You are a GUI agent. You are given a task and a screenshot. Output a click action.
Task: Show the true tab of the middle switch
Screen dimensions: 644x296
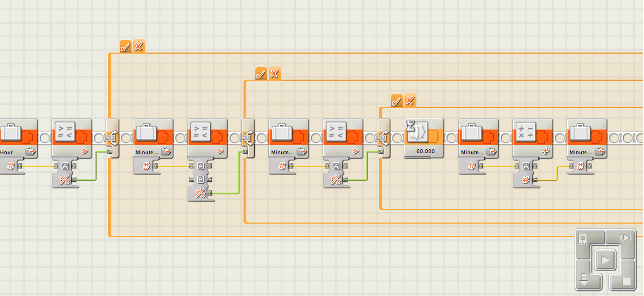(261, 74)
